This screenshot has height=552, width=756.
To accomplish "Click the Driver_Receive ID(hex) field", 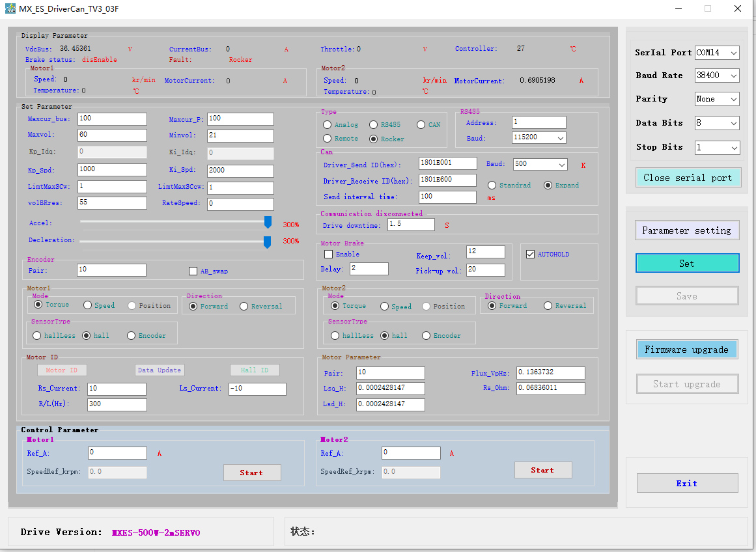I will click(448, 180).
